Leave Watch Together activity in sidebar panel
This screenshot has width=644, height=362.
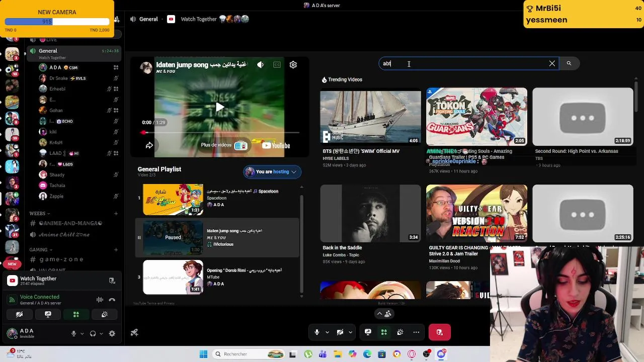(x=112, y=281)
